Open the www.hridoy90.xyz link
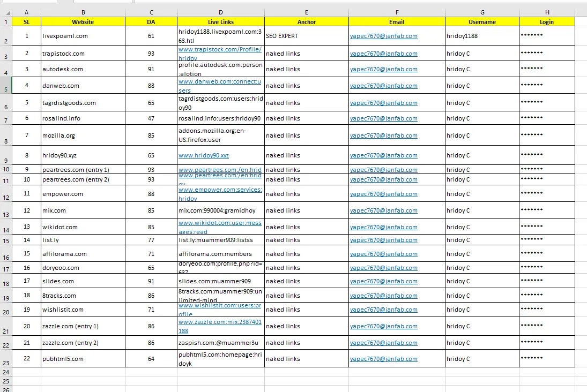 [204, 155]
